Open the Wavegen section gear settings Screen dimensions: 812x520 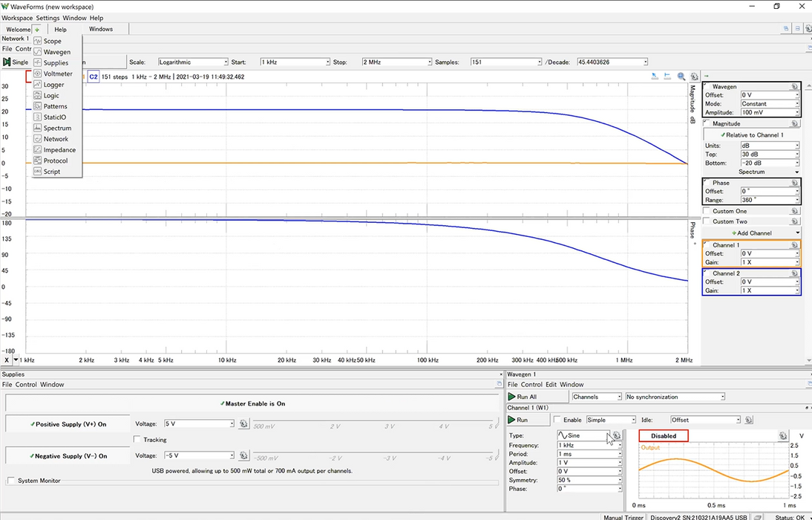(x=794, y=87)
